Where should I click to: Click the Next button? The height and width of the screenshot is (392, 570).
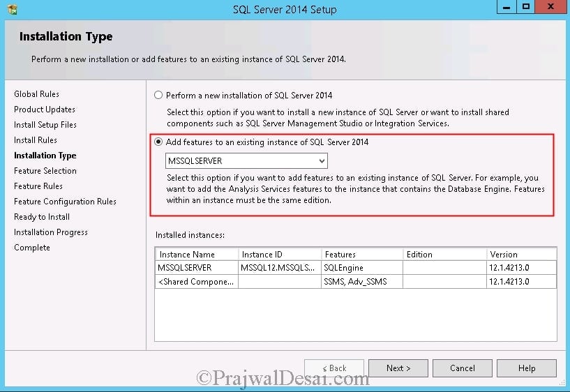(x=398, y=368)
